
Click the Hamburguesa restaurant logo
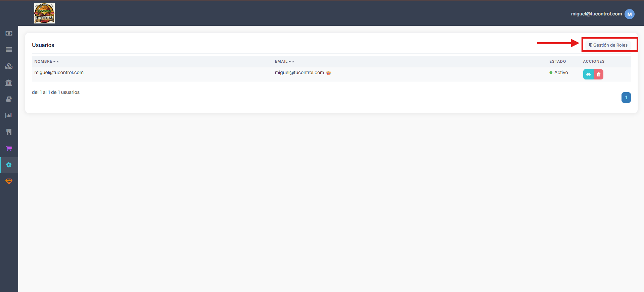click(44, 13)
